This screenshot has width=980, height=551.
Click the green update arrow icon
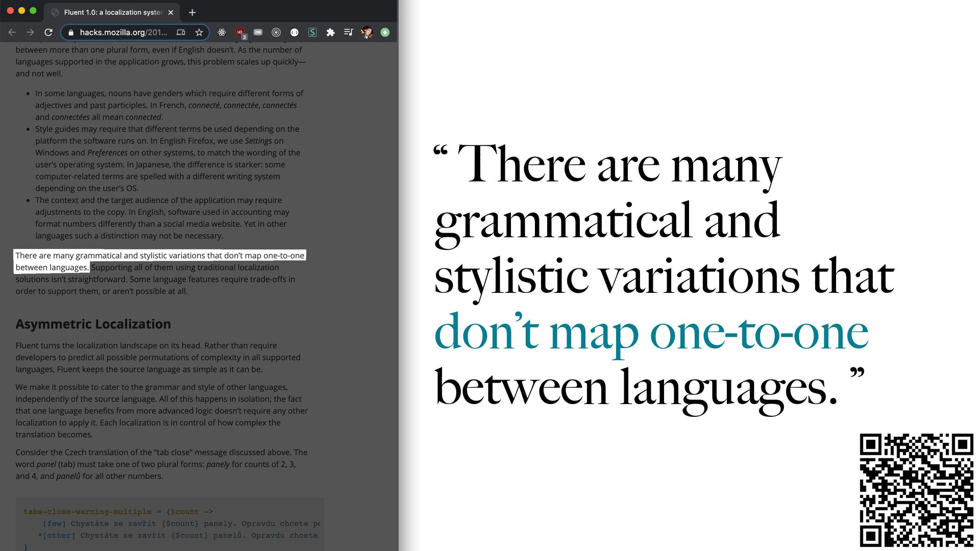pos(385,32)
